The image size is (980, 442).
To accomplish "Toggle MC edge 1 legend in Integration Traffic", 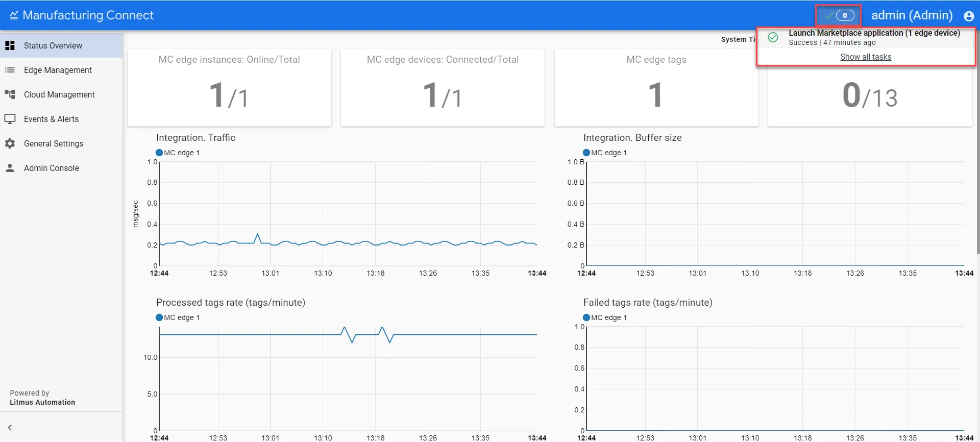I will [178, 153].
